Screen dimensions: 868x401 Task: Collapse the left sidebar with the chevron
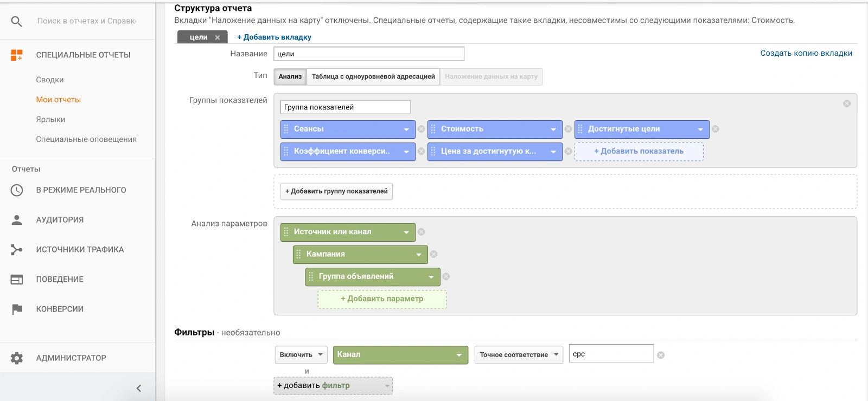139,388
